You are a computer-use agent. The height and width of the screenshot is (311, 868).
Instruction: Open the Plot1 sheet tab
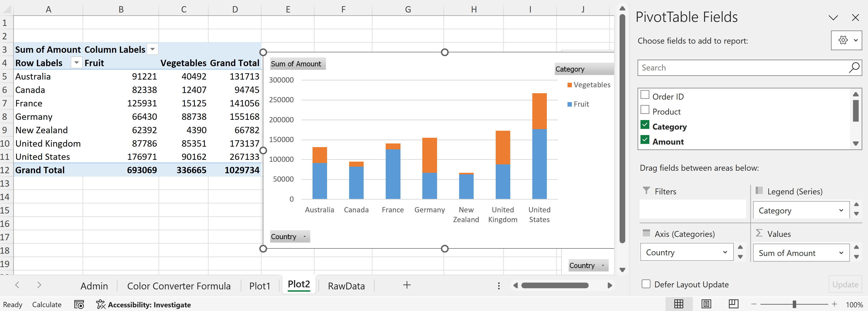[260, 286]
